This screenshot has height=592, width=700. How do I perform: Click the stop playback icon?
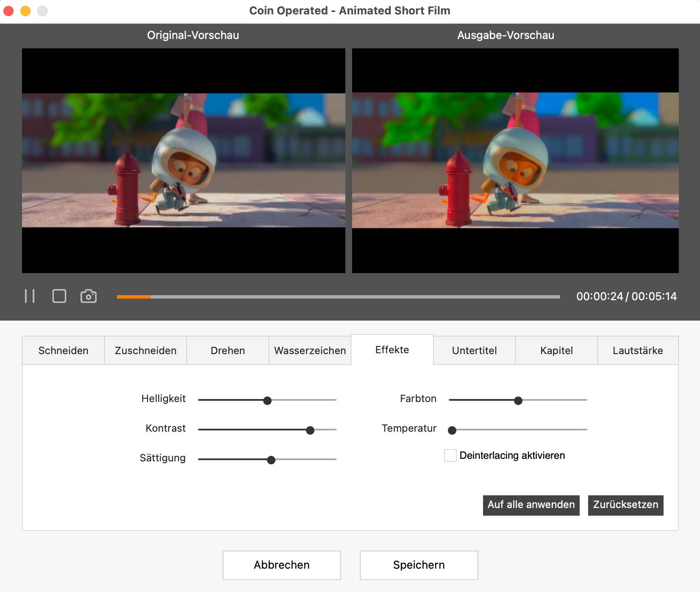point(59,296)
